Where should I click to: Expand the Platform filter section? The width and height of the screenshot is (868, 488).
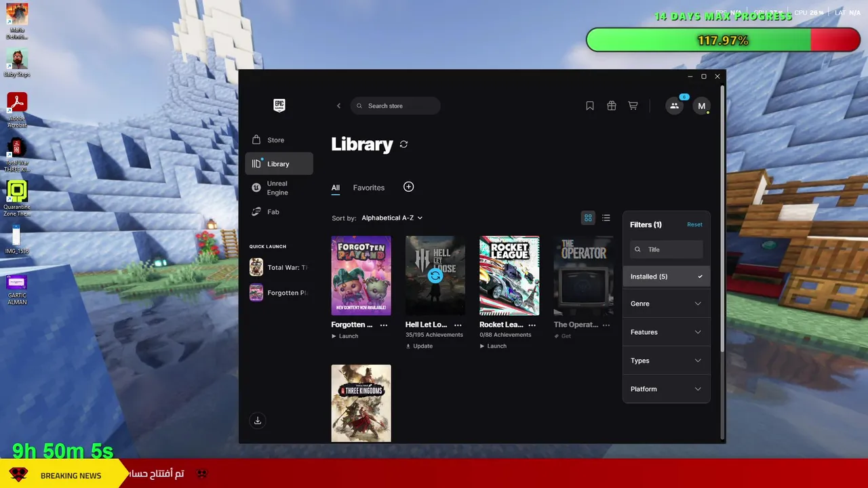click(x=667, y=389)
